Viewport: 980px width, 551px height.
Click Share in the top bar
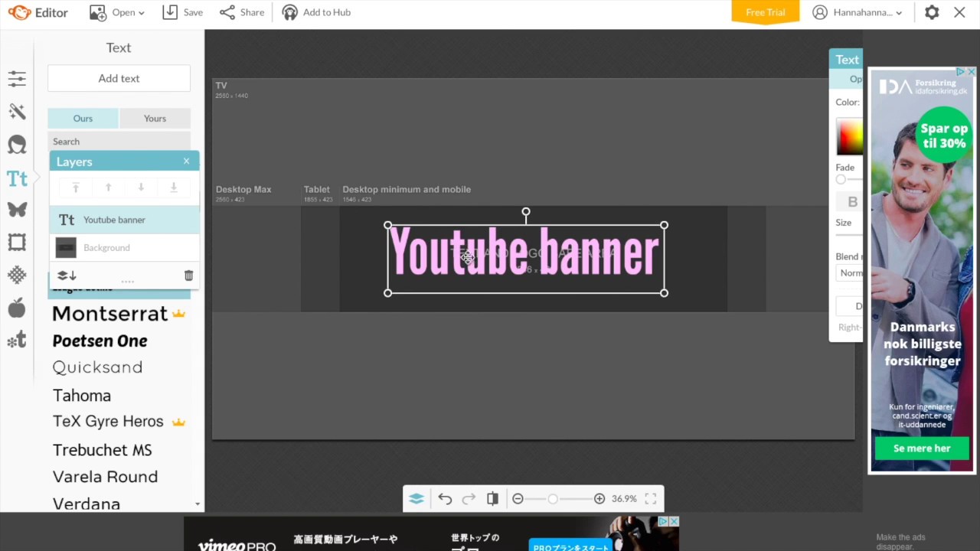click(x=242, y=12)
